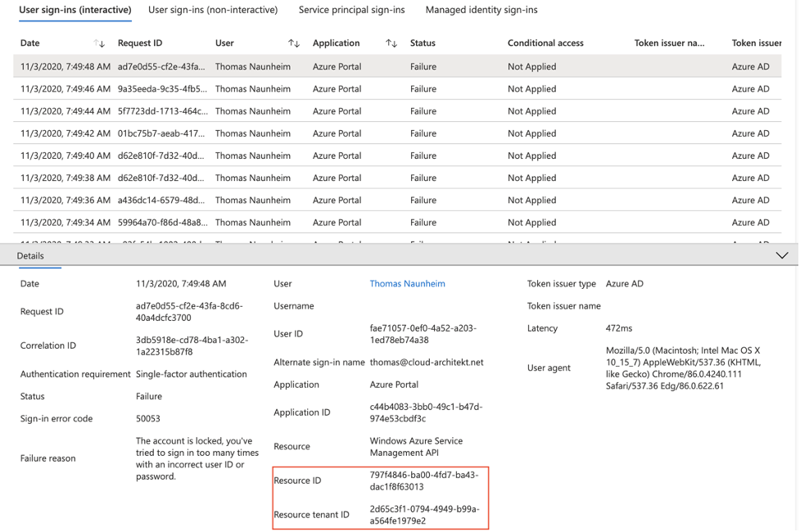Viewport: 800px width, 532px height.
Task: Select sign-in row at 7:49:44 AM
Action: click(x=397, y=111)
